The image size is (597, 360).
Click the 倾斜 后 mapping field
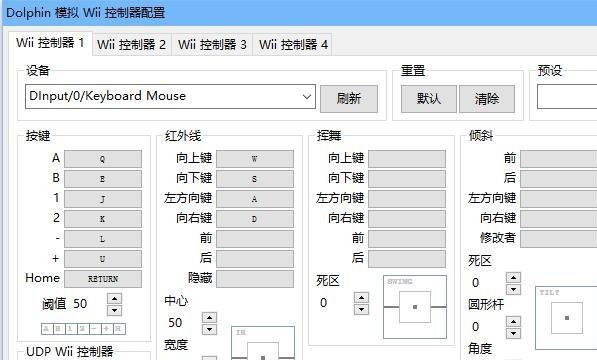pos(559,179)
